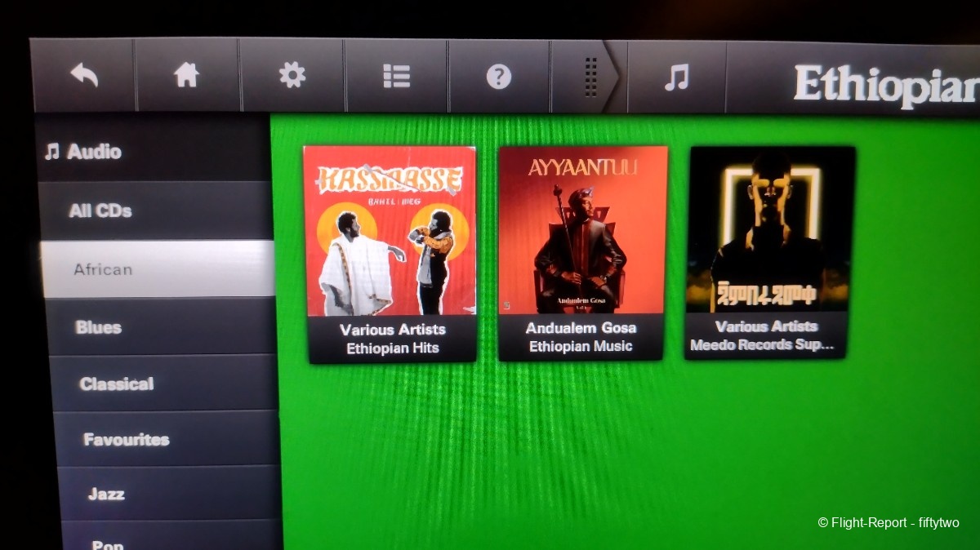Open the Favourites category

pyautogui.click(x=167, y=438)
